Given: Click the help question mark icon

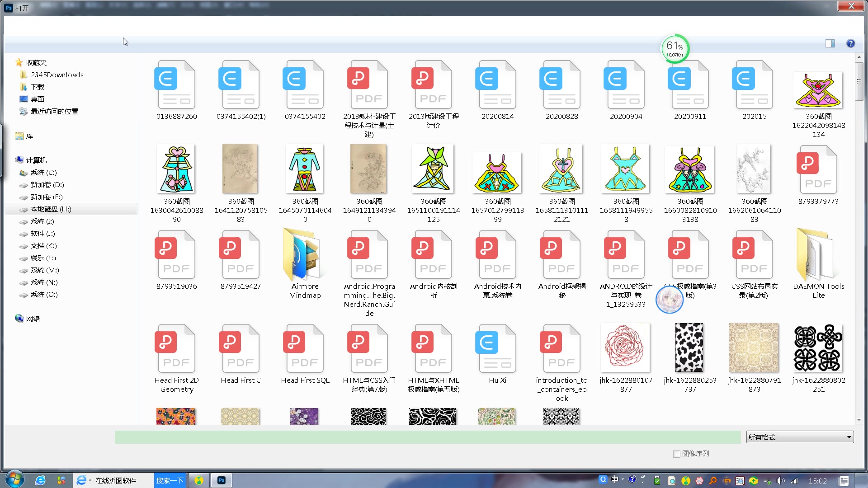Looking at the screenshot, I should click(x=850, y=43).
